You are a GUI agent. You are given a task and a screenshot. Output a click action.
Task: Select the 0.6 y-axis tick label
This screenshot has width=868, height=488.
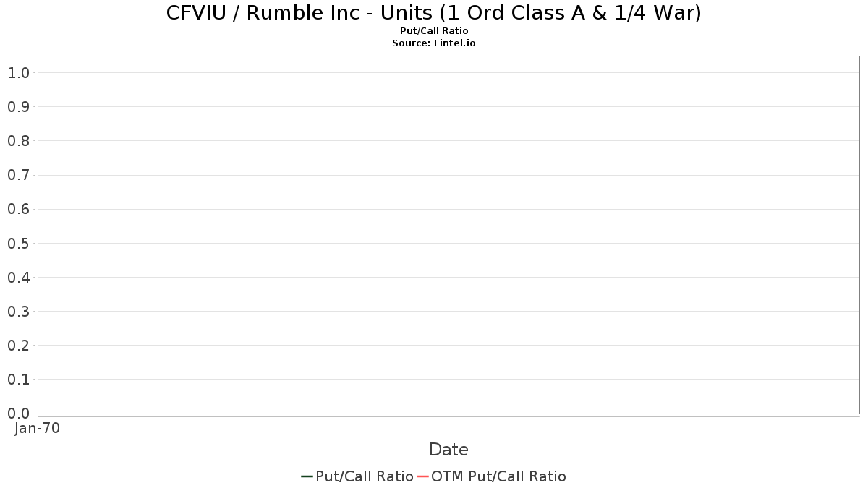pyautogui.click(x=19, y=209)
